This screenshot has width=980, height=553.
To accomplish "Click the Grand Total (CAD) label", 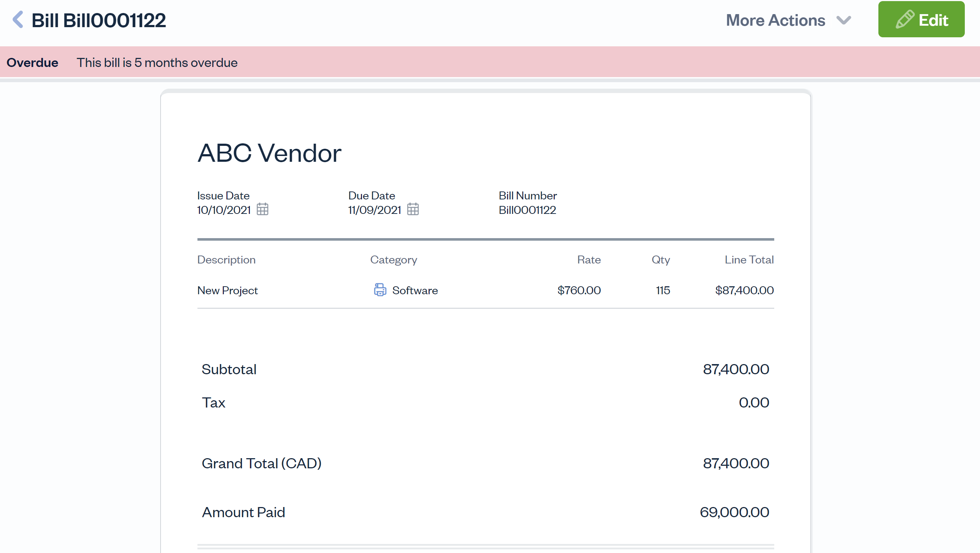I will pos(262,464).
